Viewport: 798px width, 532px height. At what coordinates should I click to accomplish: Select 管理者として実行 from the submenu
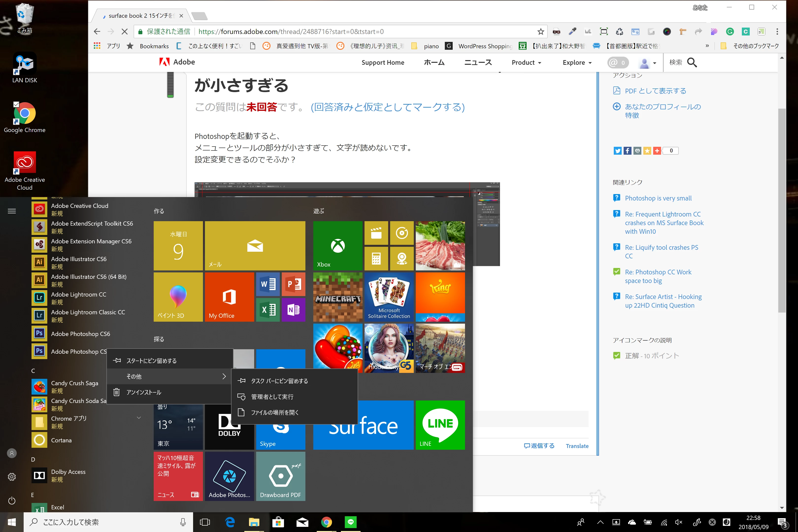(x=272, y=397)
